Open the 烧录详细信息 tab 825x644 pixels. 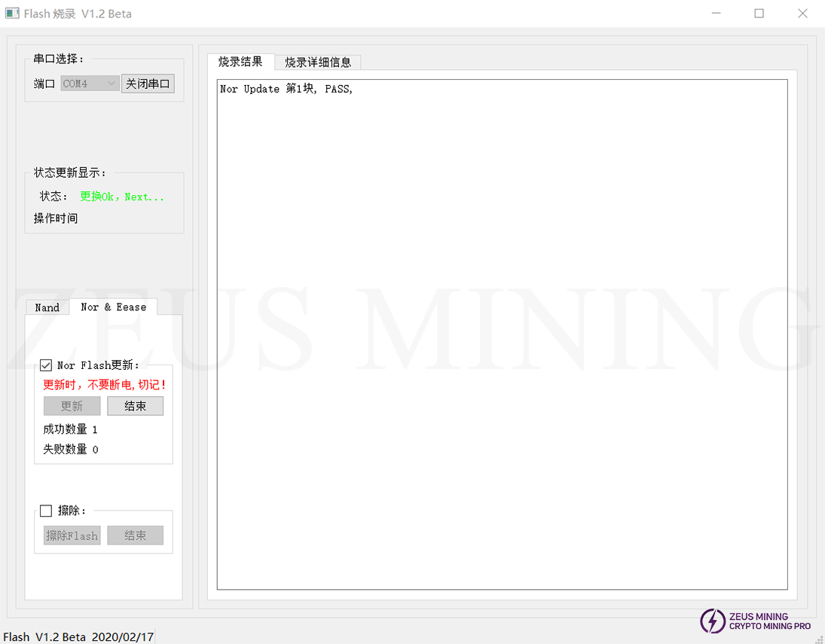pos(318,62)
